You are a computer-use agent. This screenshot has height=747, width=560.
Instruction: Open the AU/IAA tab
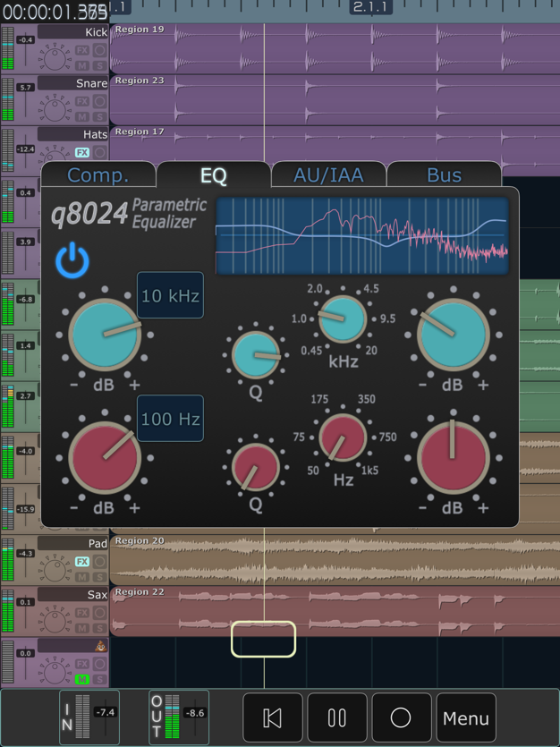pos(328,175)
